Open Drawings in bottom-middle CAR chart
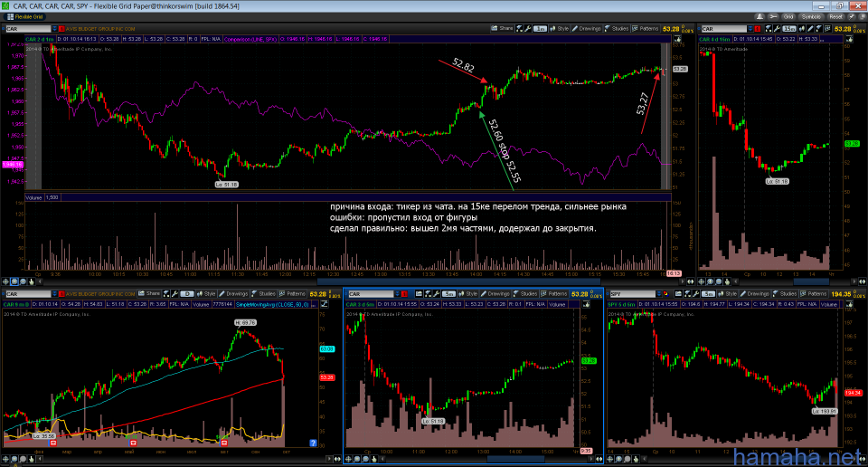This screenshot has height=467, width=868. click(495, 293)
